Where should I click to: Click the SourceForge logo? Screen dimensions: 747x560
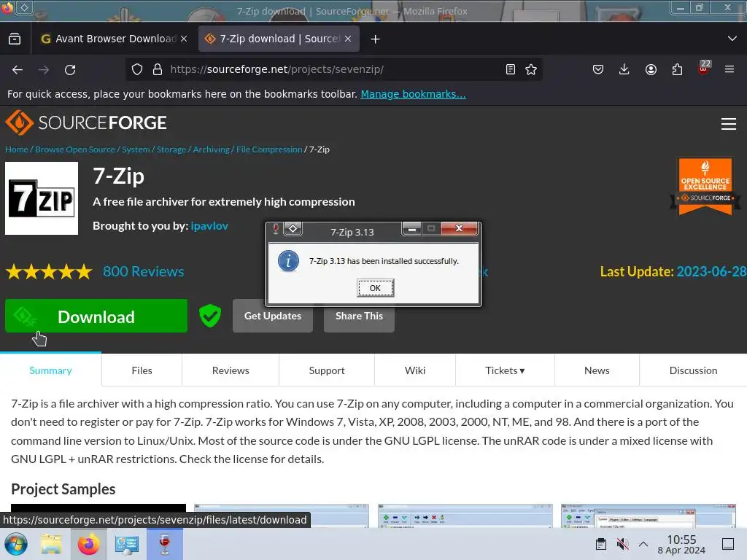point(86,122)
